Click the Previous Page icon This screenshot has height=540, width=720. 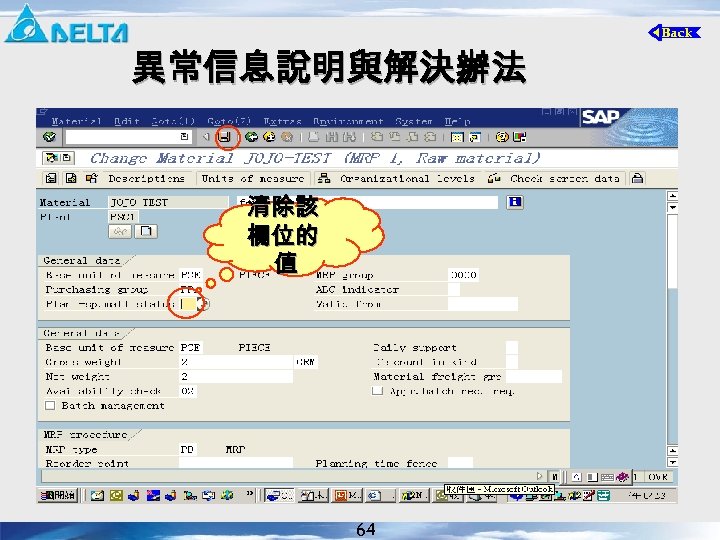(394, 137)
